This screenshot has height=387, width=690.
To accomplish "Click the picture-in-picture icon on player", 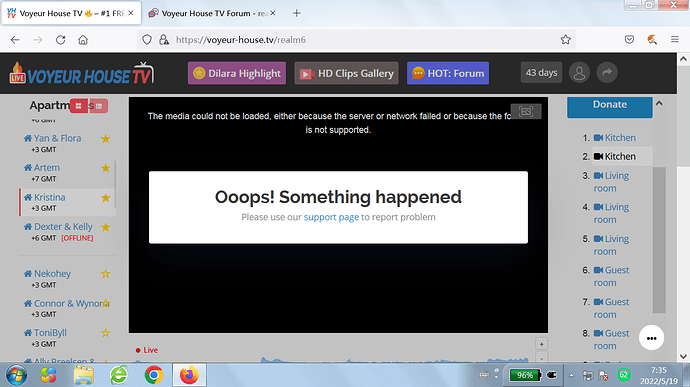I will pos(526,111).
